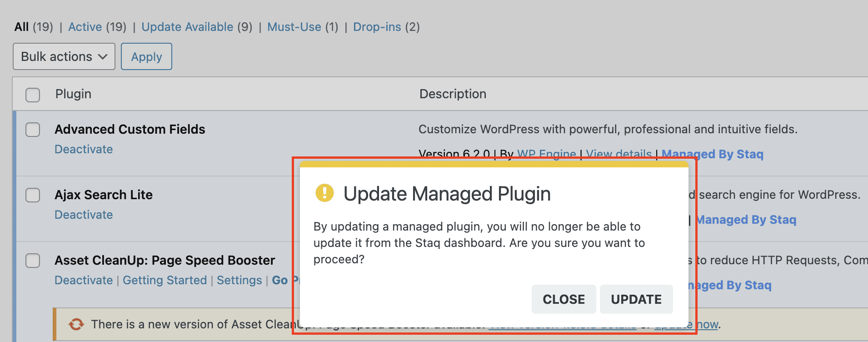Open Getting Started for Asset CleanUp
The height and width of the screenshot is (342, 868).
coord(165,280)
